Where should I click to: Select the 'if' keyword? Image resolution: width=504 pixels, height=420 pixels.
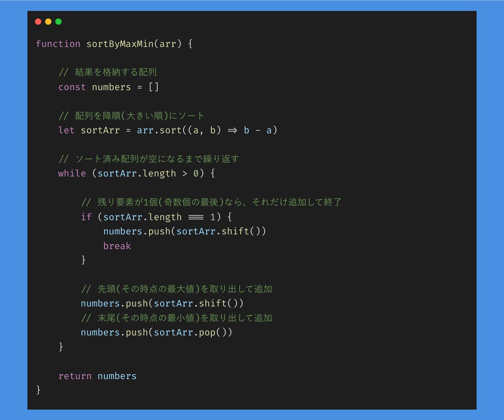click(86, 217)
